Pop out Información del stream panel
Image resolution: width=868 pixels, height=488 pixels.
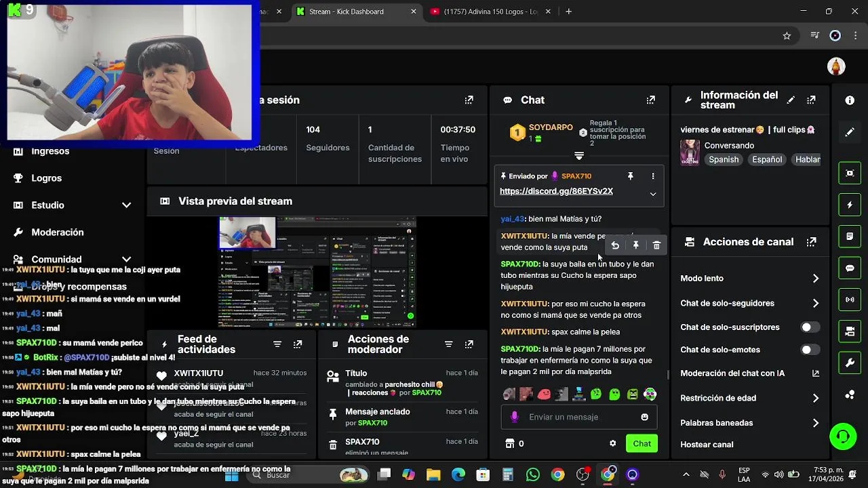(x=811, y=100)
